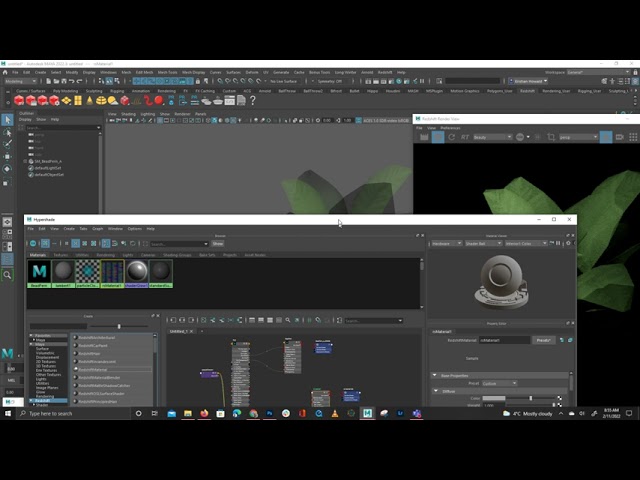
Task: Click the camera icon in Redshift Render View toolbar
Action: pyautogui.click(x=620, y=137)
